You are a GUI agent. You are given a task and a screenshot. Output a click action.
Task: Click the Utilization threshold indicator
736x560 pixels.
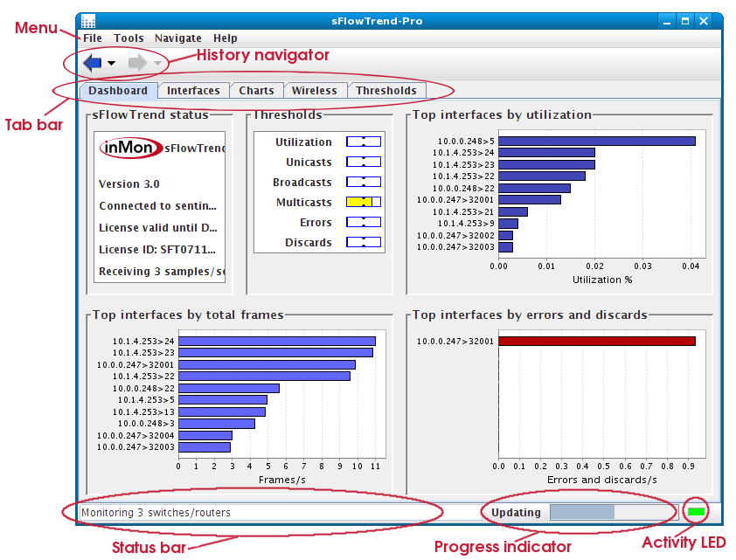click(x=363, y=142)
